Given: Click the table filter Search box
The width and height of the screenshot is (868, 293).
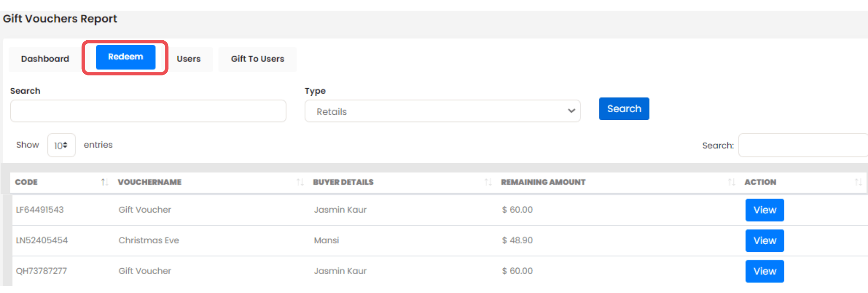Looking at the screenshot, I should tap(802, 146).
